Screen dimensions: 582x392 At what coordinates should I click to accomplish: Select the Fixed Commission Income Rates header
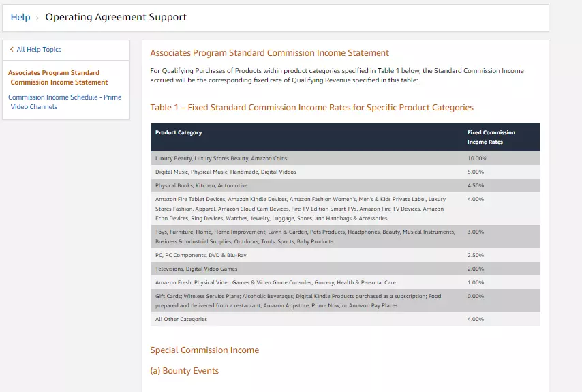pos(491,137)
